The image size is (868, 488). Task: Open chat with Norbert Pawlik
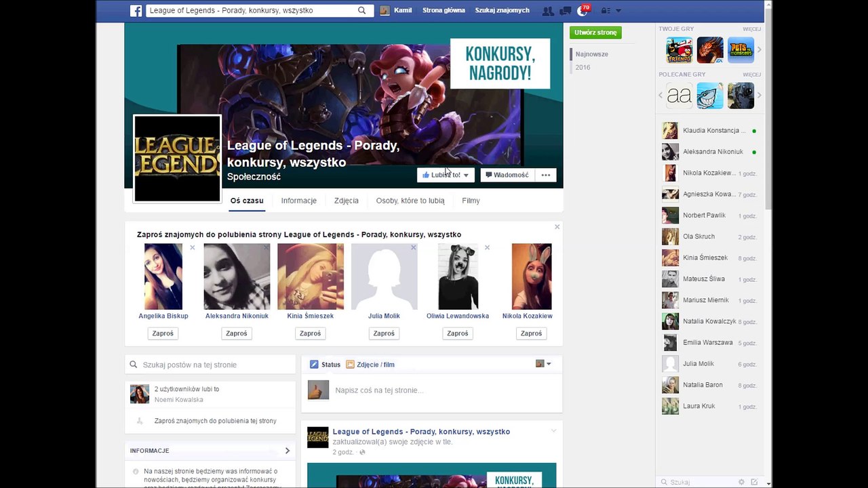click(709, 216)
